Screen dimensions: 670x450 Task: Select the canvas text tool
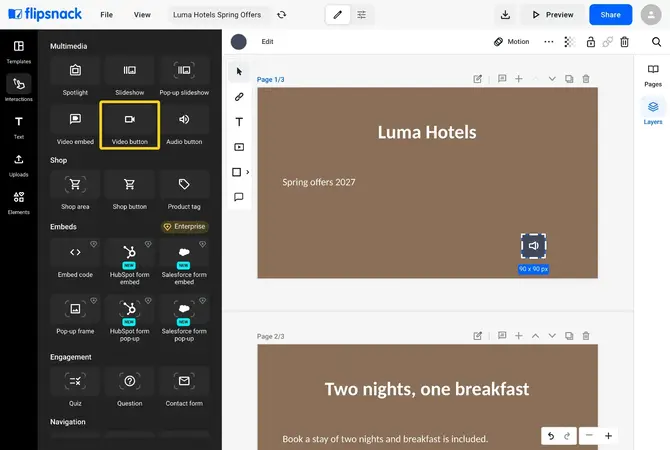pos(239,122)
